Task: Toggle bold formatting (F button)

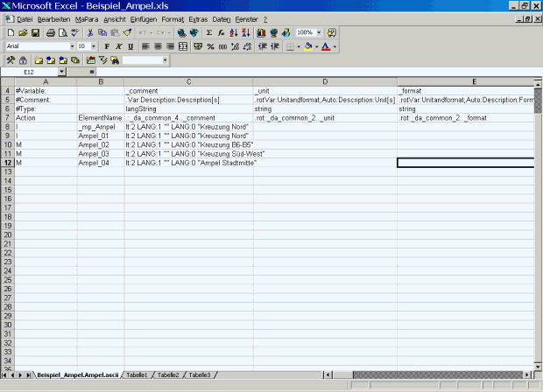Action: [107, 46]
